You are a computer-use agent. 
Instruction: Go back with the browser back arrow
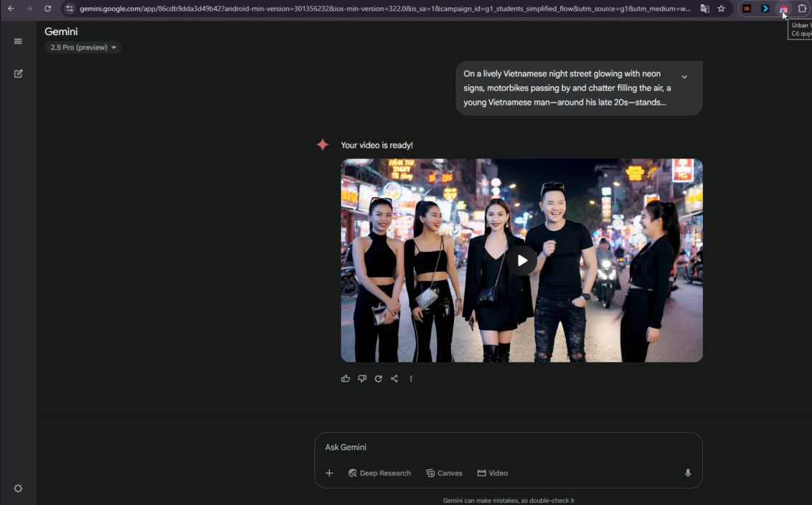(11, 9)
